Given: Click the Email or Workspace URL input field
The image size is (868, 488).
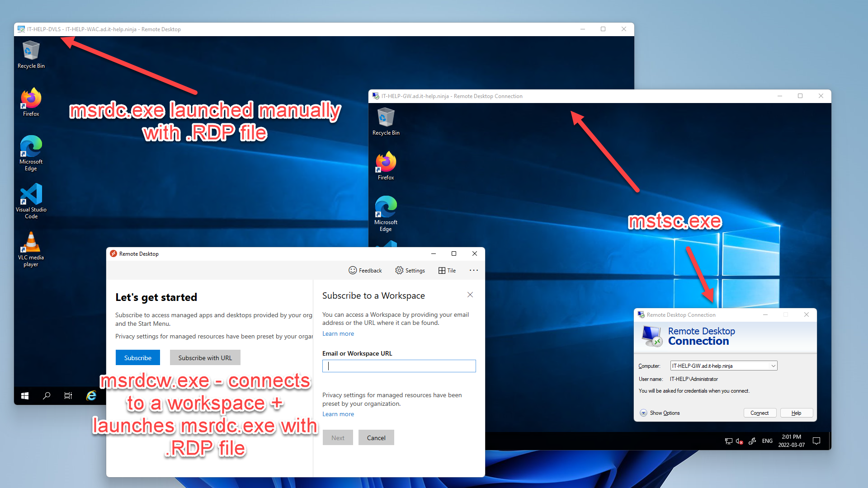Looking at the screenshot, I should pyautogui.click(x=398, y=367).
